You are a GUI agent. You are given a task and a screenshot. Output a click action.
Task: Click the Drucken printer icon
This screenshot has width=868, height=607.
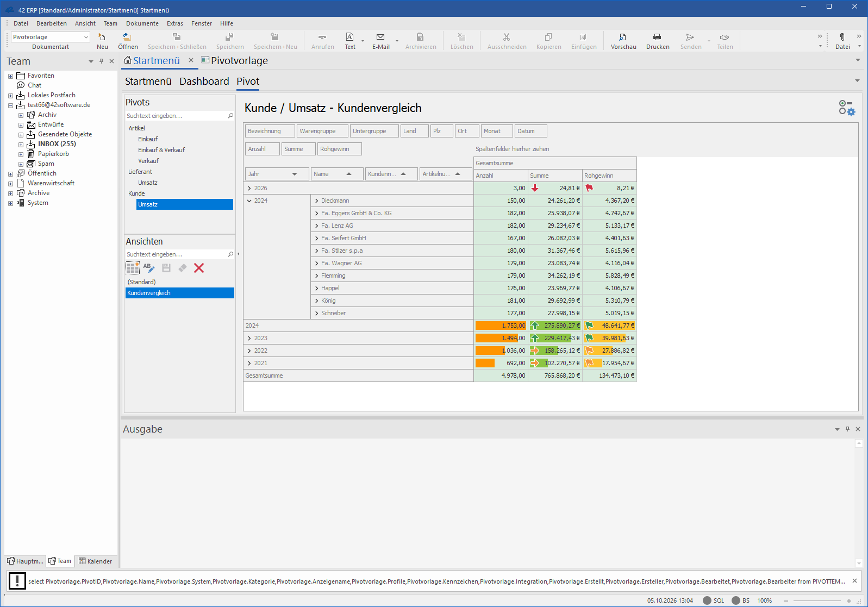pos(657,37)
